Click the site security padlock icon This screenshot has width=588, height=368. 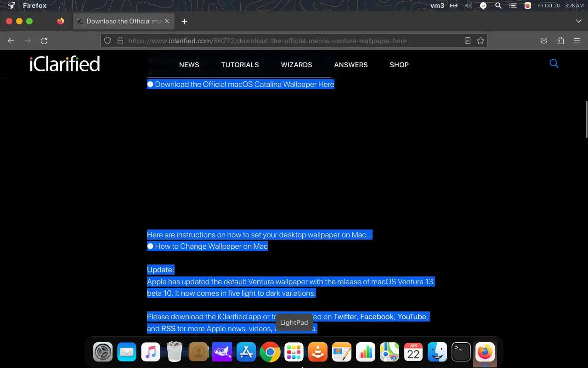pos(120,41)
